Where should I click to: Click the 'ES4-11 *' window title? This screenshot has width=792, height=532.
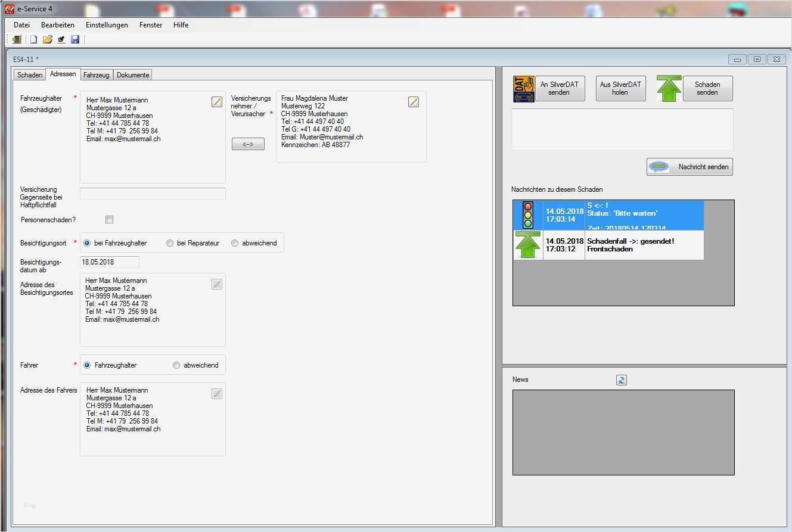pyautogui.click(x=26, y=59)
